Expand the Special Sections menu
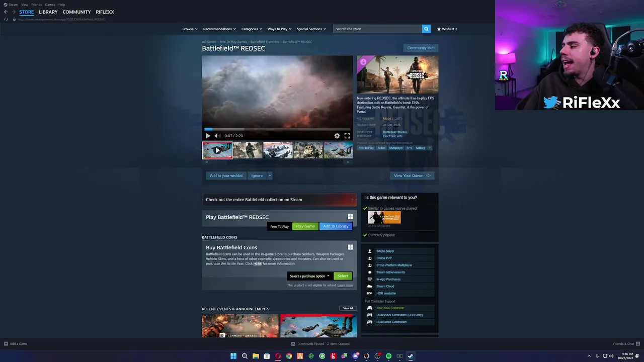 coord(311,29)
